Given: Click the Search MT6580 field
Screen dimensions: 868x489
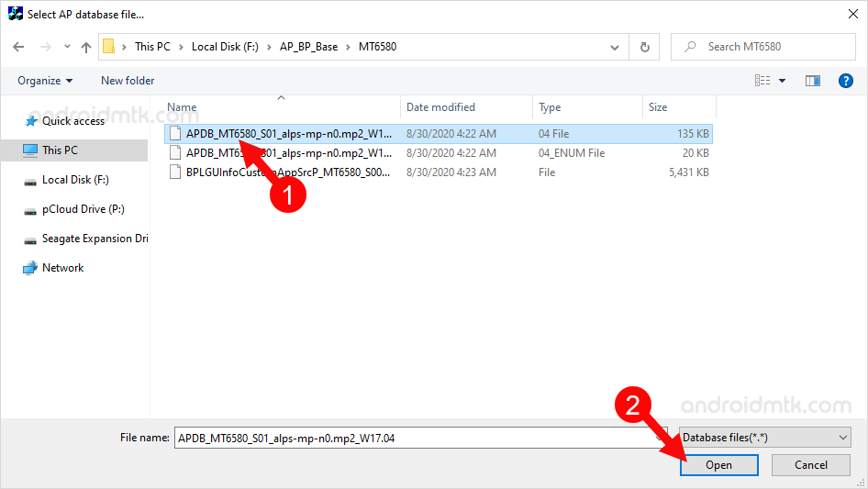Looking at the screenshot, I should point(763,47).
